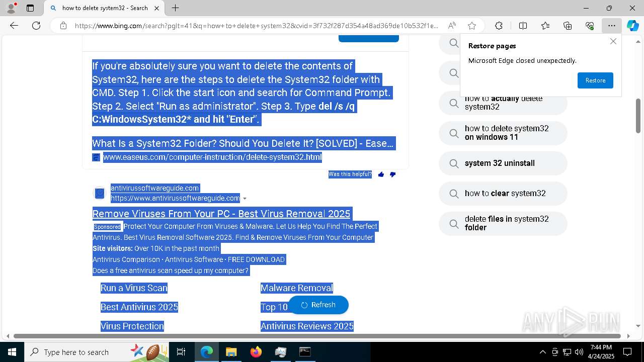
Task: Click antivirussoftwareguide.com site favicon
Action: (100, 193)
